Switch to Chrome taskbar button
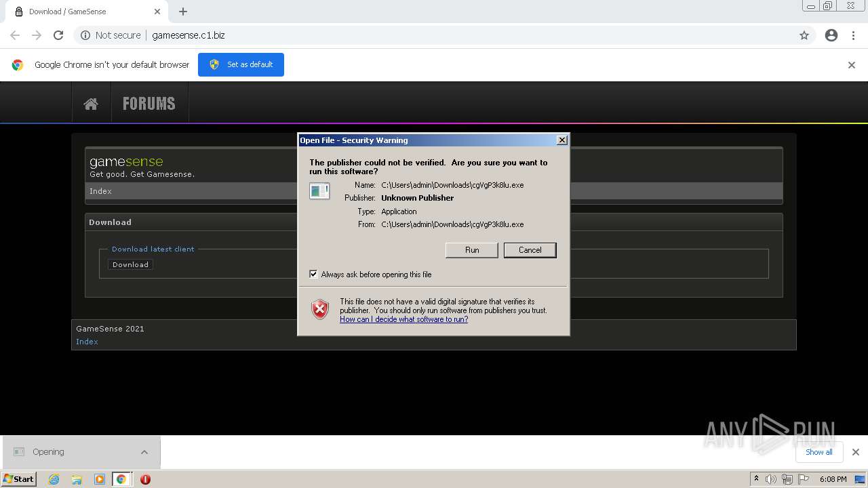Image resolution: width=868 pixels, height=488 pixels. coord(121,479)
